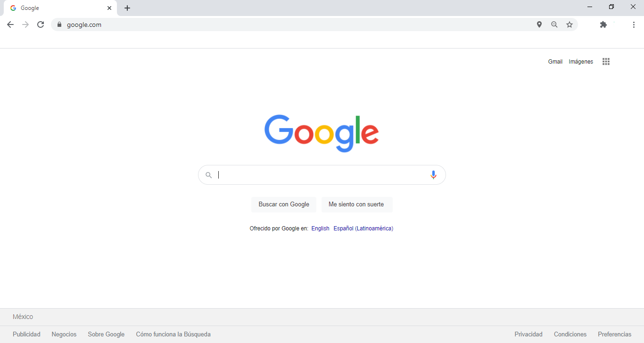Open a new tab with the plus button
This screenshot has height=343, width=644.
pyautogui.click(x=127, y=8)
